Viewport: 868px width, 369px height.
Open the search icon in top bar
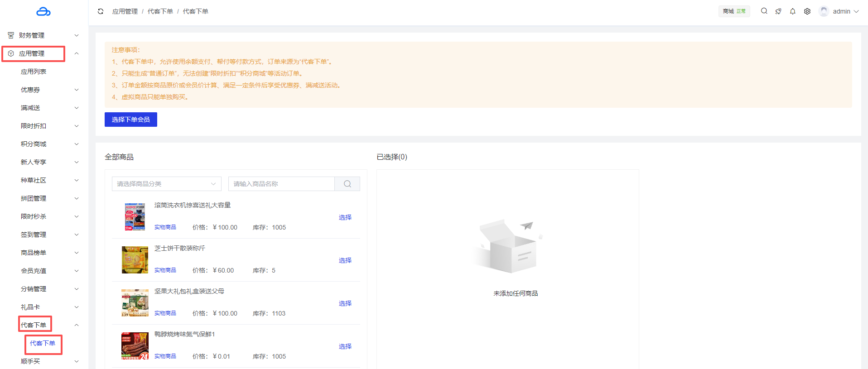pyautogui.click(x=764, y=11)
